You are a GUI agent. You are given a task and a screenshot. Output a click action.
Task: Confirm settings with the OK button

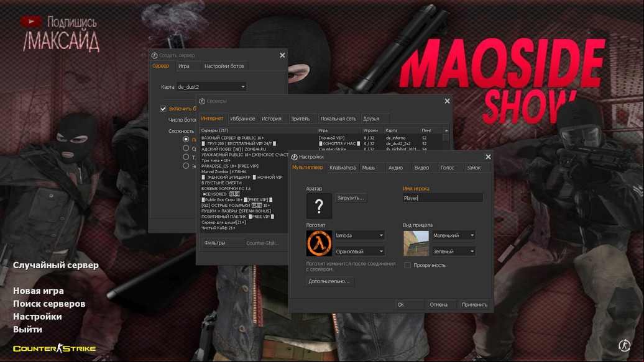(x=410, y=304)
